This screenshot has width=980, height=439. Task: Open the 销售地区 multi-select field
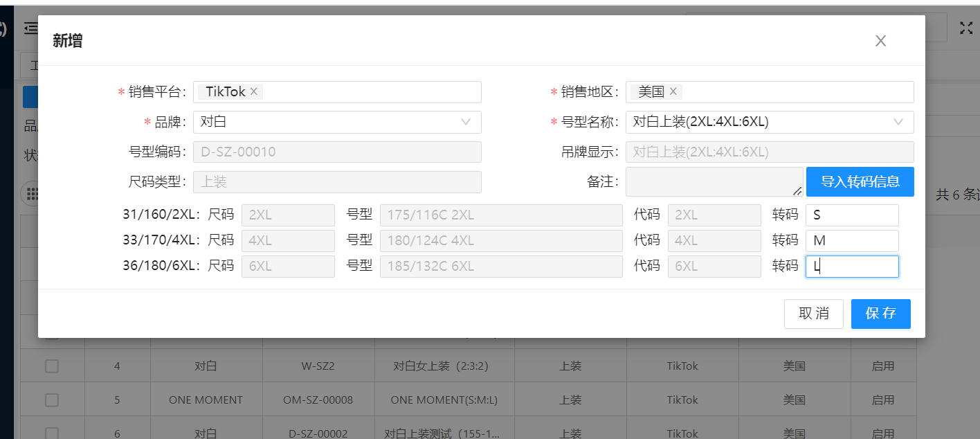(x=796, y=92)
